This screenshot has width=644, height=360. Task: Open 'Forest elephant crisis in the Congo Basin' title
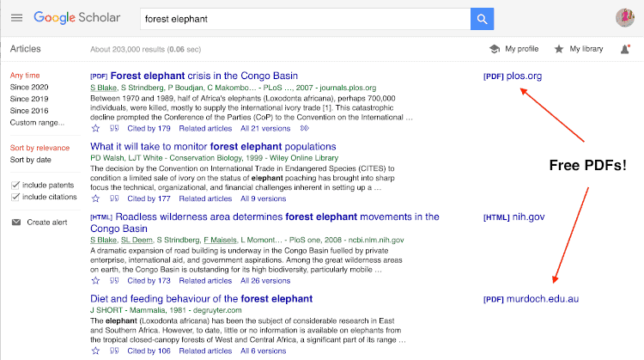[204, 76]
